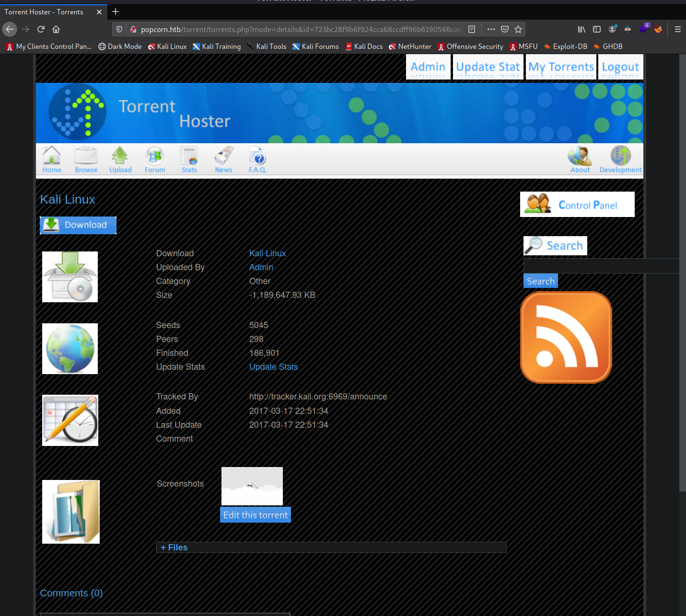Open the Comments (0) heading link
Screen dimensions: 686x616
71,593
